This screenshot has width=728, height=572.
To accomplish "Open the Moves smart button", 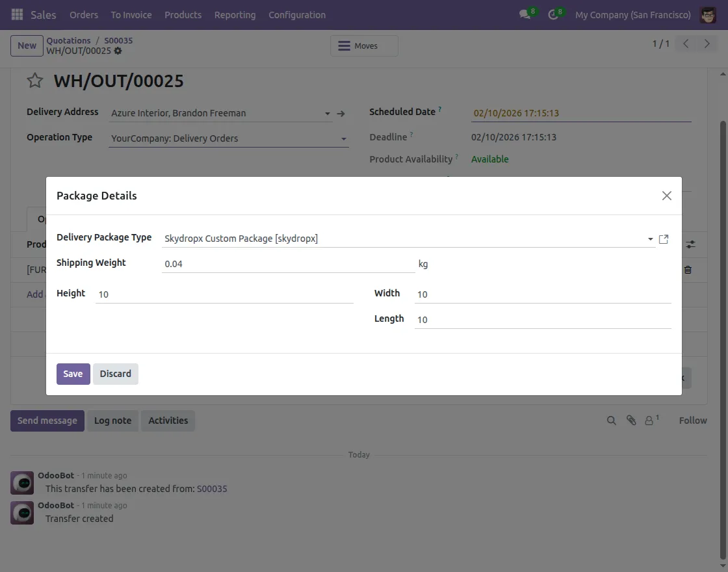I will click(364, 46).
